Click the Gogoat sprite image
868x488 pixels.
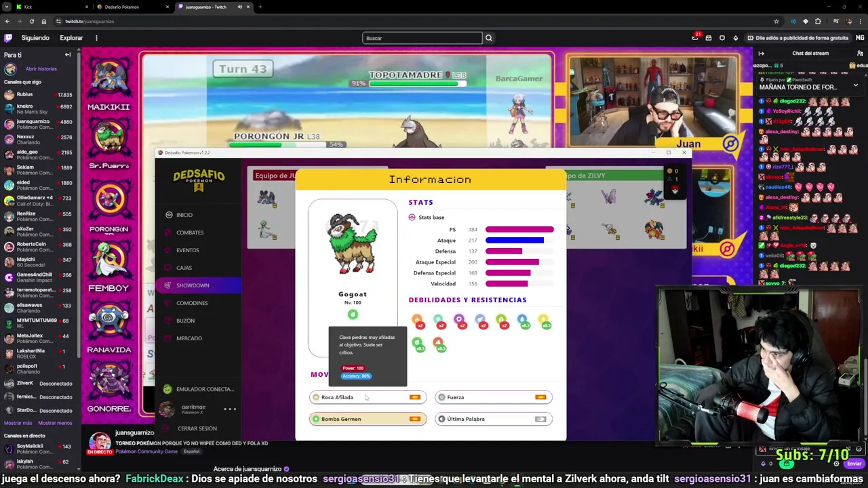pos(353,245)
